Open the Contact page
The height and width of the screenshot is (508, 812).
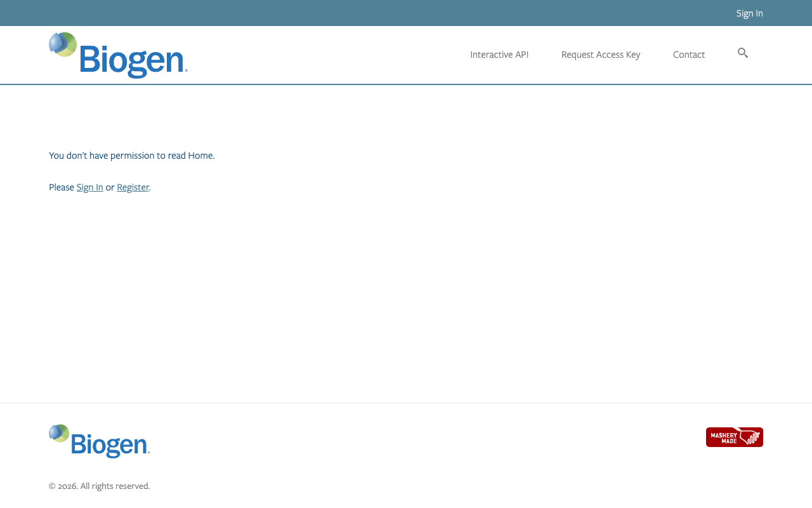pyautogui.click(x=689, y=55)
